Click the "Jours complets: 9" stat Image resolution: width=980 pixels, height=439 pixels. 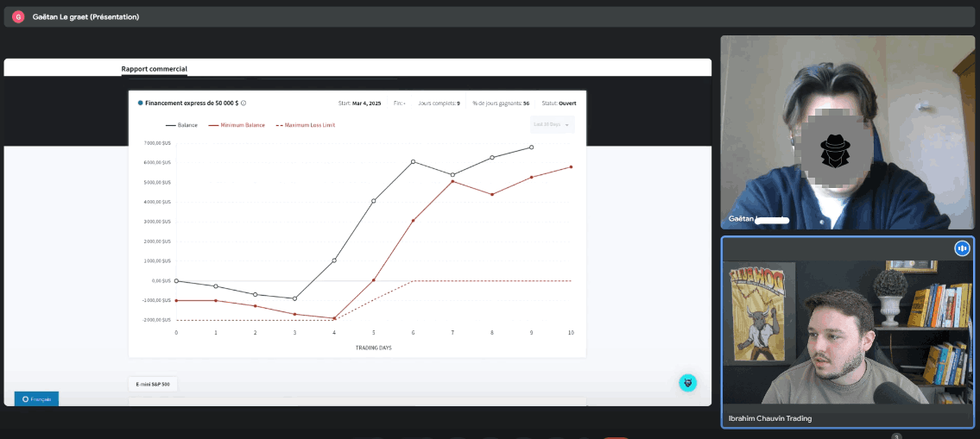tap(439, 103)
